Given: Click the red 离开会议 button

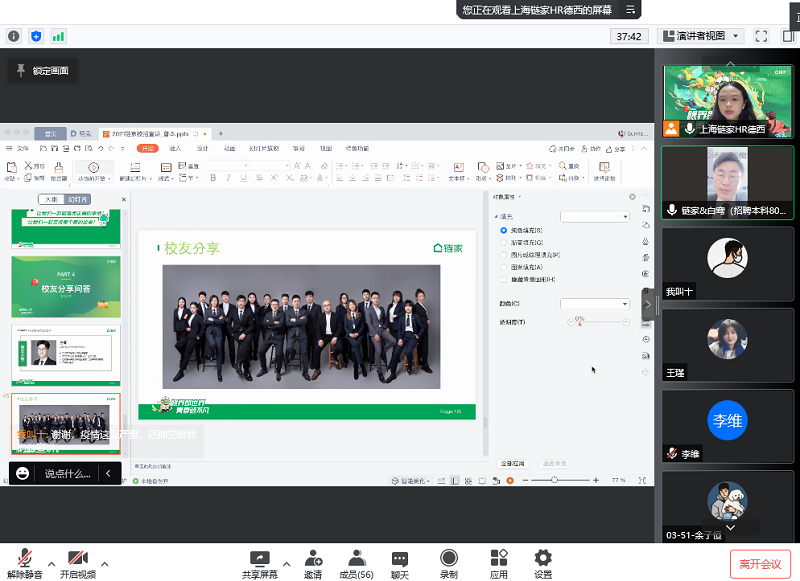Looking at the screenshot, I should (761, 564).
